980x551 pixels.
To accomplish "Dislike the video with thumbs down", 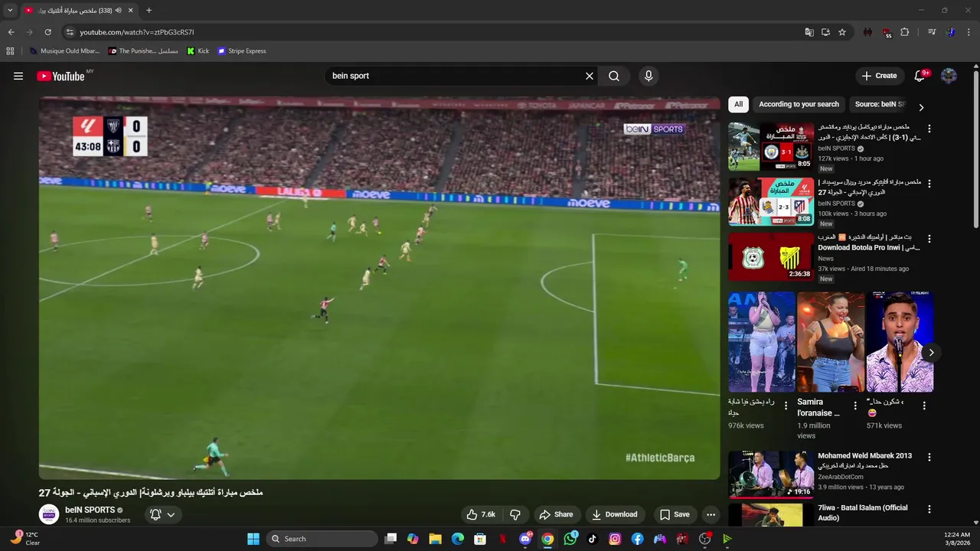I will 515,514.
